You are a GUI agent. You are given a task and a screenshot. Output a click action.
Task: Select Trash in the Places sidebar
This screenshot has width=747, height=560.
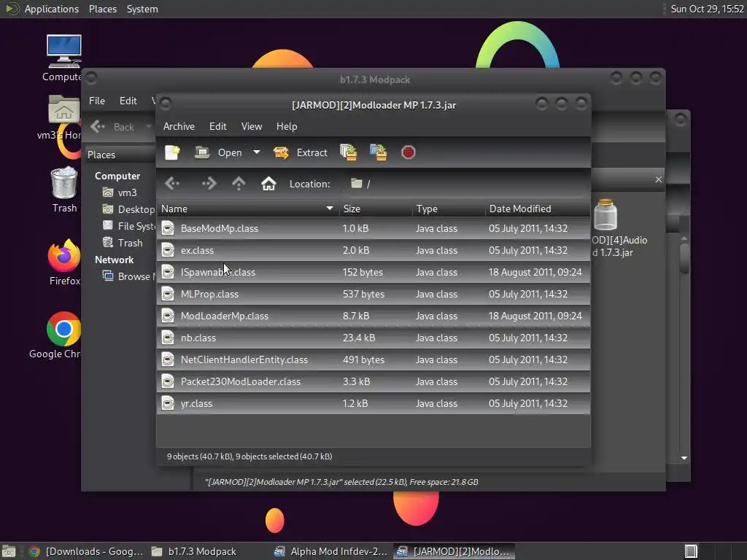point(123,243)
